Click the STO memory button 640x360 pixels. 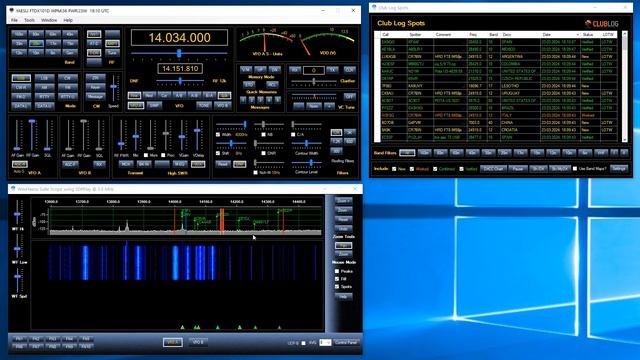(249, 85)
